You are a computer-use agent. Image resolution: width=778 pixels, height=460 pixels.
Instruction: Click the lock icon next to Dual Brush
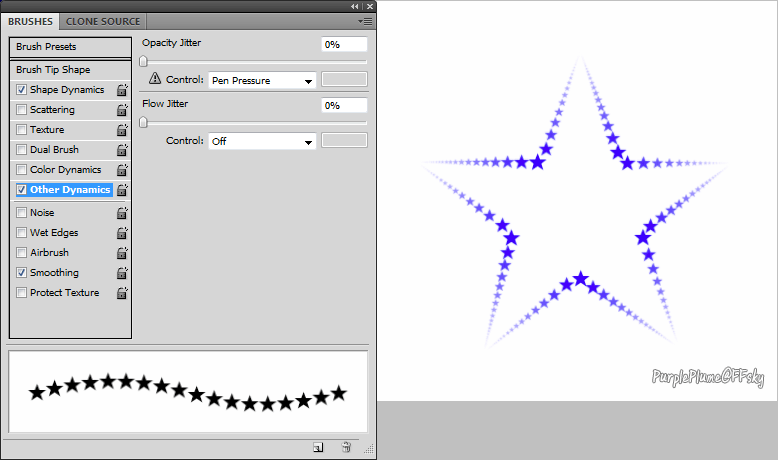point(122,150)
